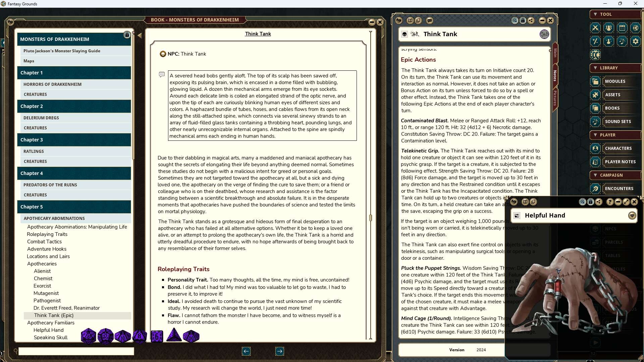
Task: Switch to the Main tab of Think Tank
Action: 555,52
